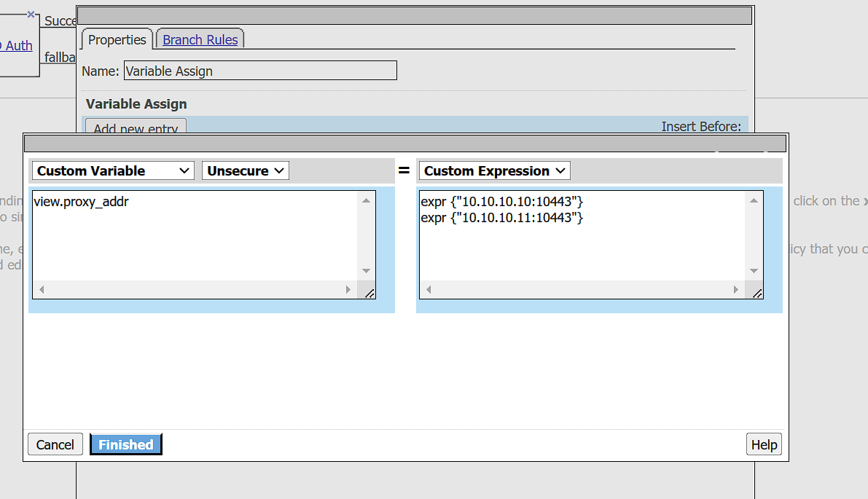Click the resize grip of the variable box
Image resolution: width=868 pixels, height=499 pixels.
[370, 293]
